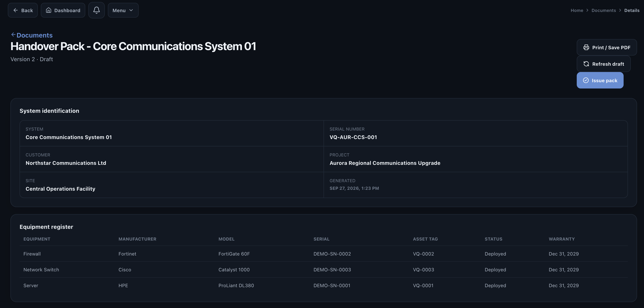The height and width of the screenshot is (308, 644).
Task: Click Central Operations Facility site value
Action: (x=60, y=189)
